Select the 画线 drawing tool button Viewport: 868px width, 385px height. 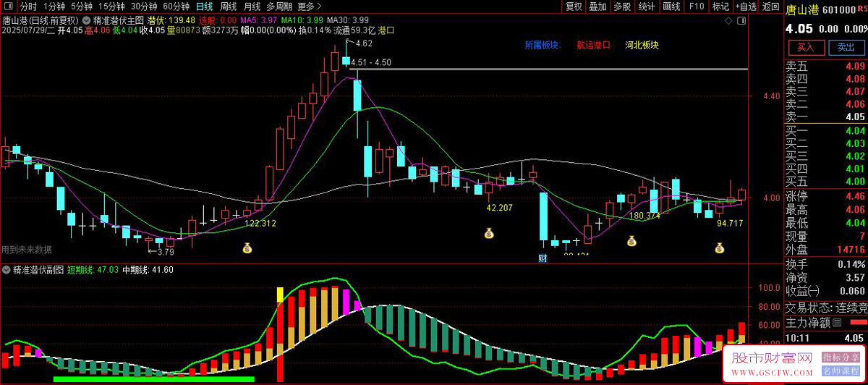[x=672, y=7]
